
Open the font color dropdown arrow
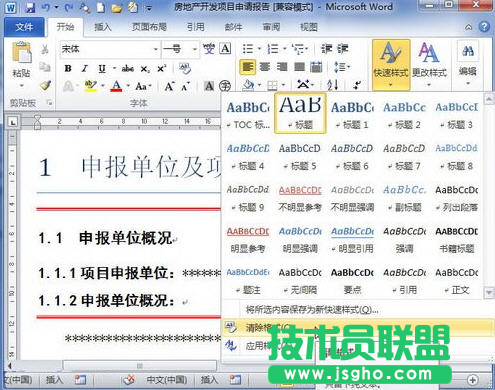pos(128,86)
